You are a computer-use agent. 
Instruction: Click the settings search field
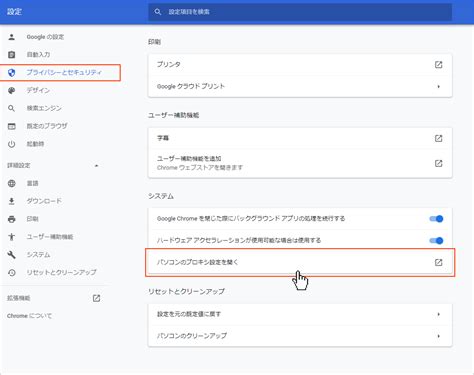[x=300, y=12]
